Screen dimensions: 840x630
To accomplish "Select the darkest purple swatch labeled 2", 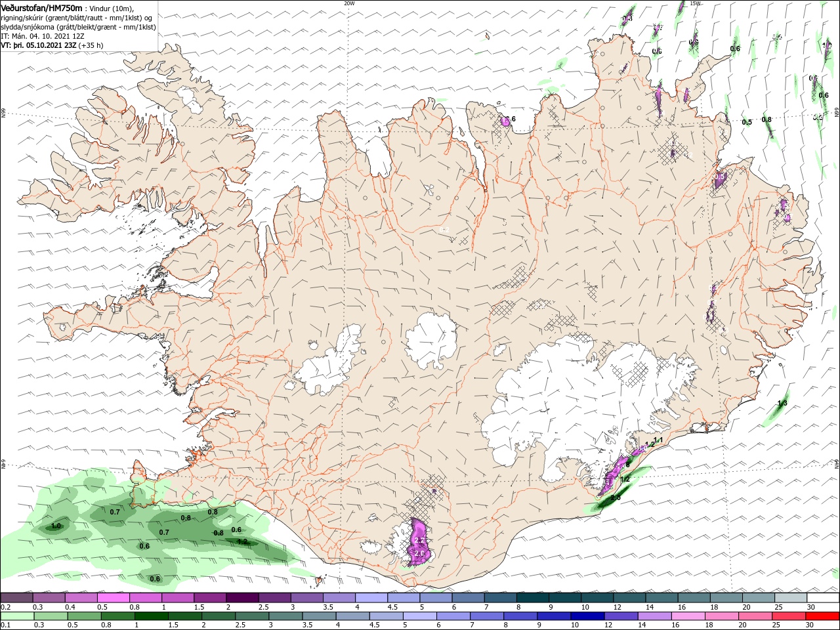I will point(242,598).
